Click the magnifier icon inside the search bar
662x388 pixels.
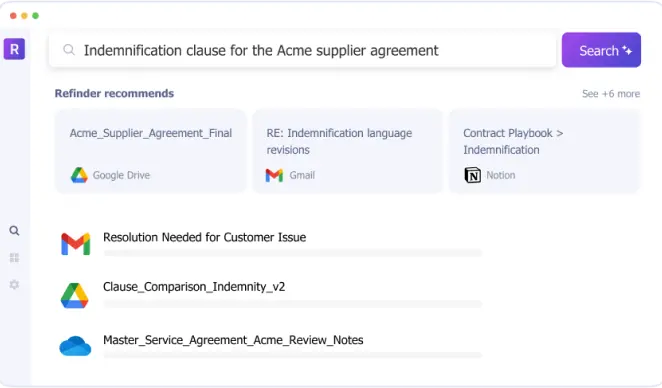69,50
